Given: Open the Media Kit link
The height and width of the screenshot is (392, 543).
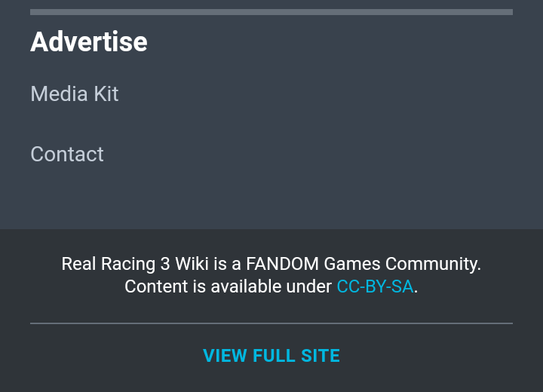Looking at the screenshot, I should click(x=75, y=94).
